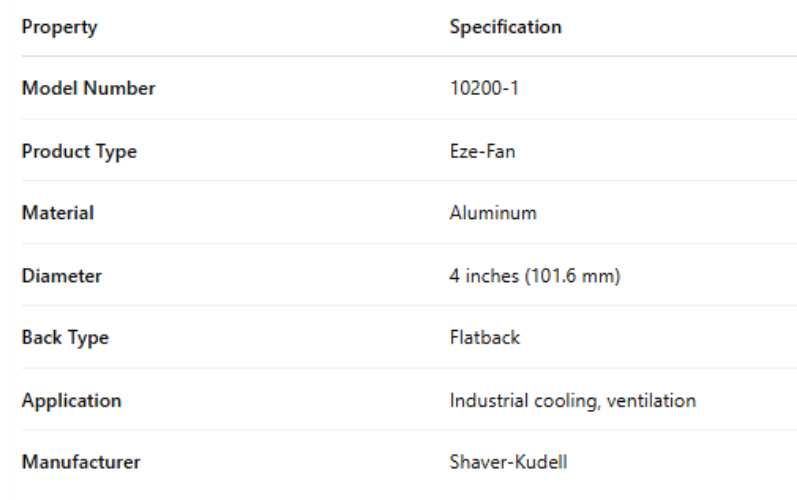This screenshot has height=500, width=797.
Task: Select the Application row label
Action: pyautogui.click(x=71, y=401)
